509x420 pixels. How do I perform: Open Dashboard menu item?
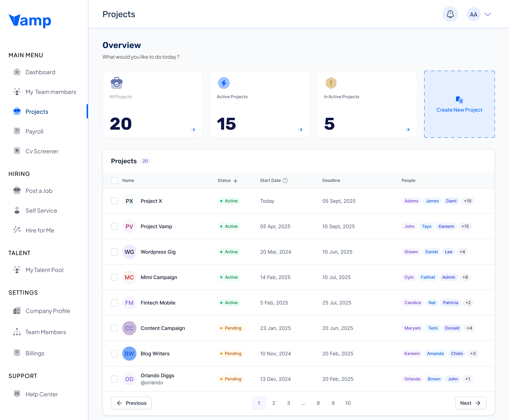pos(40,72)
